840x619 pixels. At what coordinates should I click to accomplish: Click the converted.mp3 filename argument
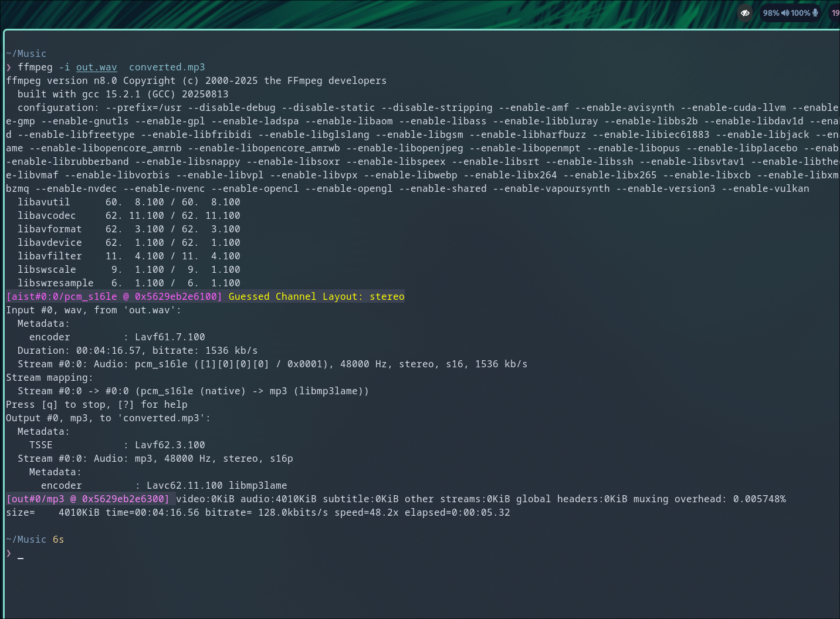click(x=167, y=67)
